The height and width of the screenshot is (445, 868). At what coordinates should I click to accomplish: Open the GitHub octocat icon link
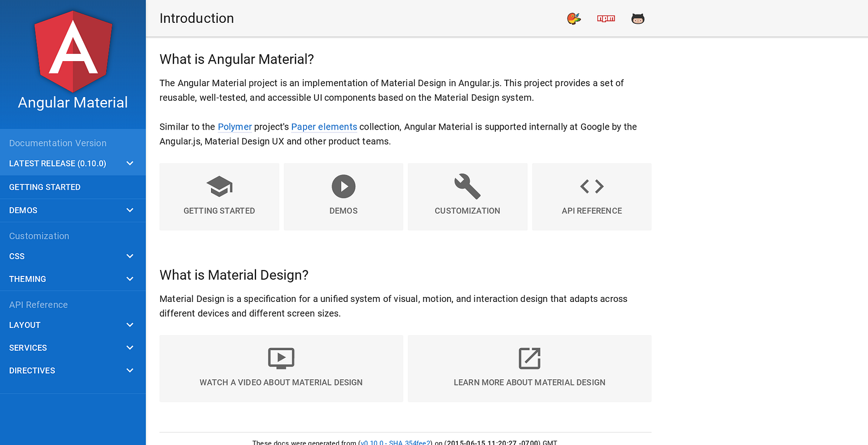coord(638,19)
